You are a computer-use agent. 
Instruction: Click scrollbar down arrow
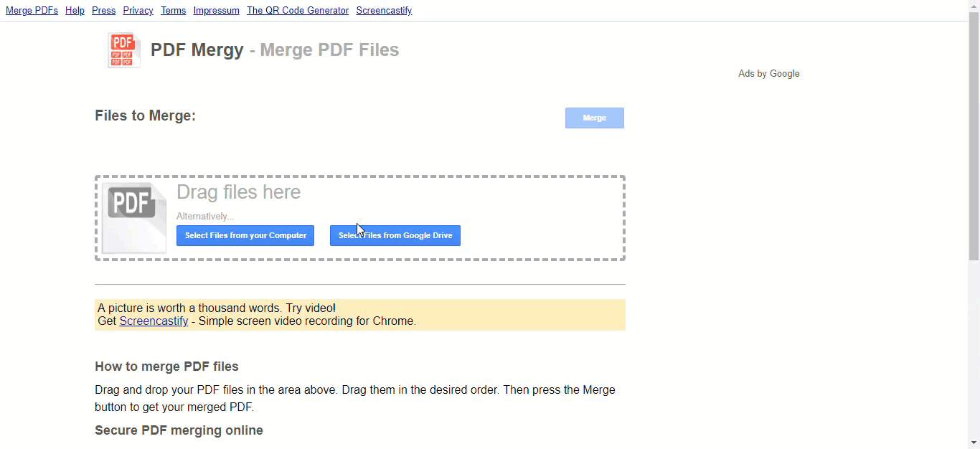(974, 443)
